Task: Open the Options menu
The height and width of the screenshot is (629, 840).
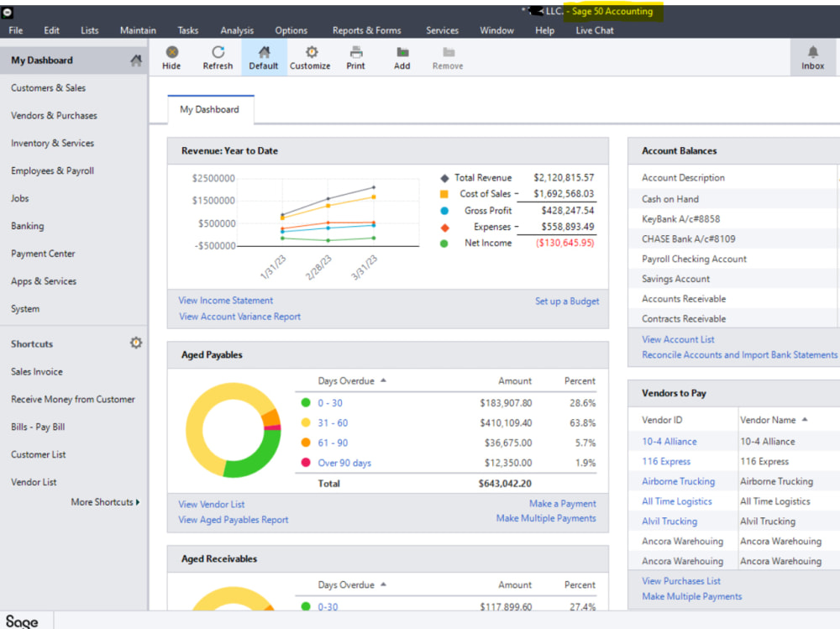Action: pos(291,30)
